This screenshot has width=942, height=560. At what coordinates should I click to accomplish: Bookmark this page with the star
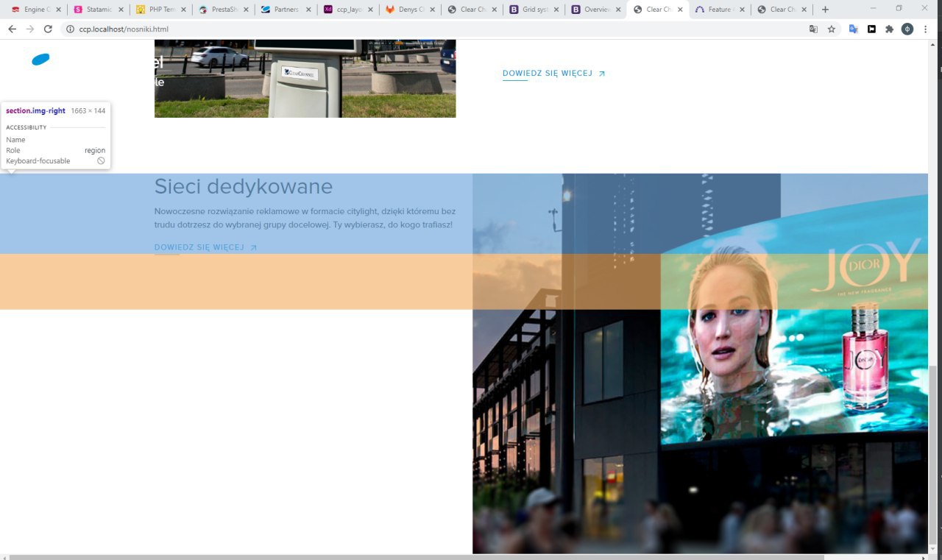click(832, 29)
